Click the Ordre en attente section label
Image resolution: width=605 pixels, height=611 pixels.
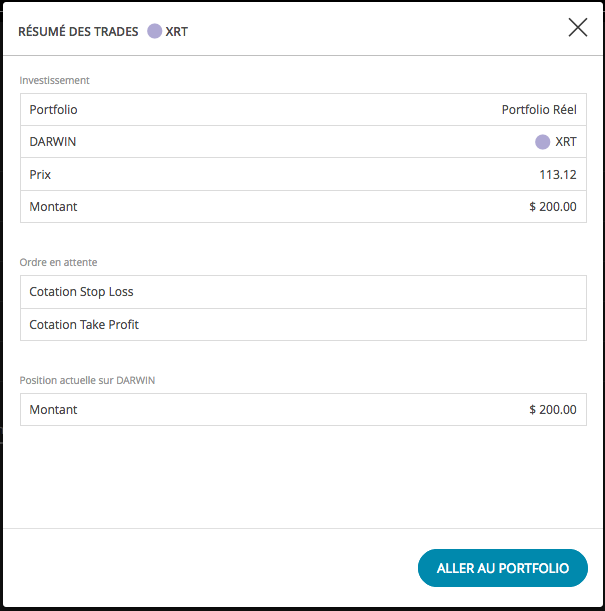click(58, 262)
